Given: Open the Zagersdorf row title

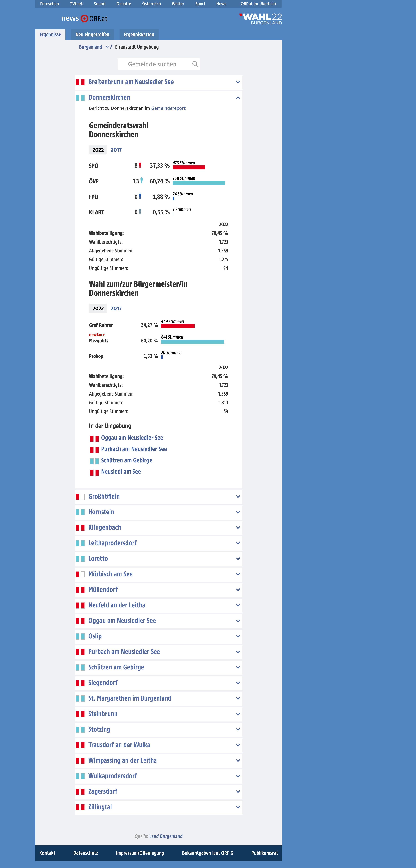Looking at the screenshot, I should coord(103,791).
